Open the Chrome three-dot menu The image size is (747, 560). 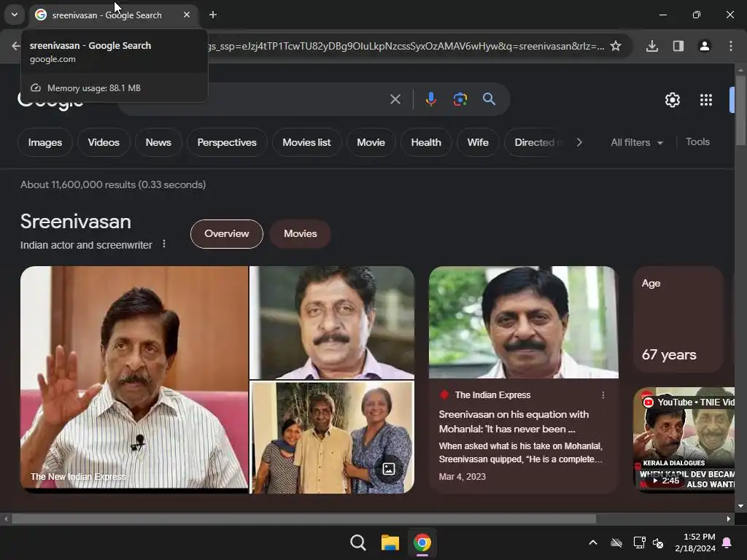point(731,46)
